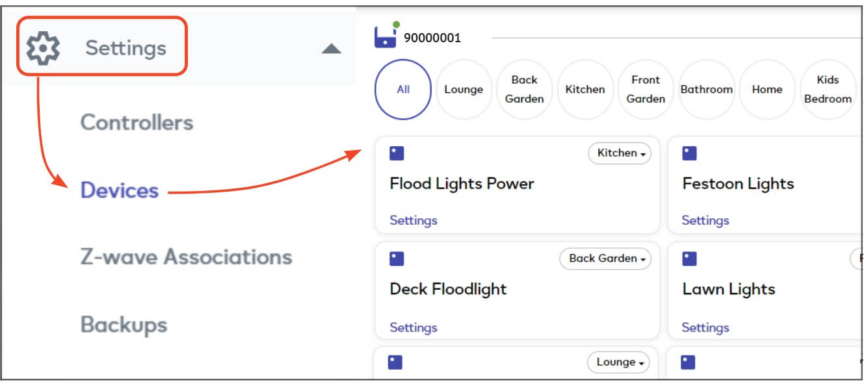Screen dimensions: 868x384
Task: Click the Flood Lights Power device icon
Action: click(x=397, y=153)
